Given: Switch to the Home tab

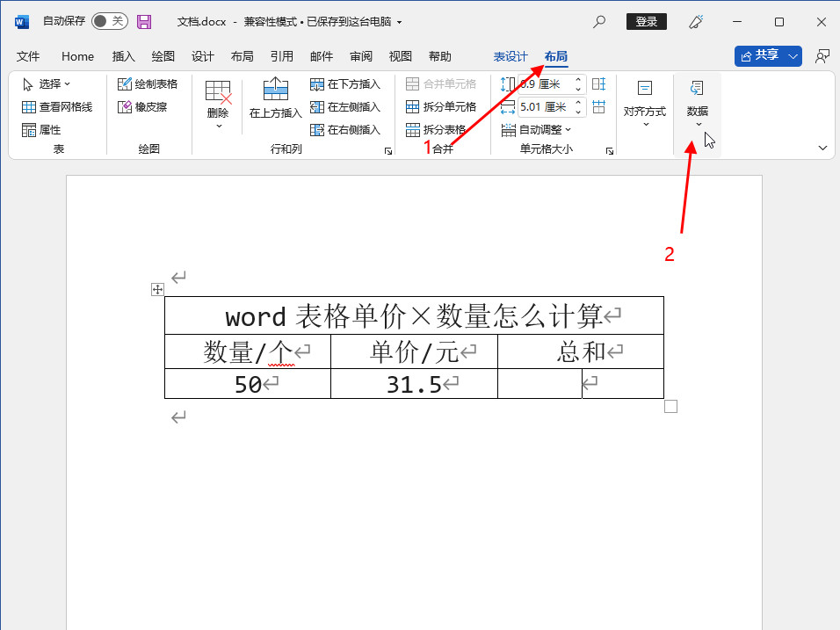Looking at the screenshot, I should 77,56.
